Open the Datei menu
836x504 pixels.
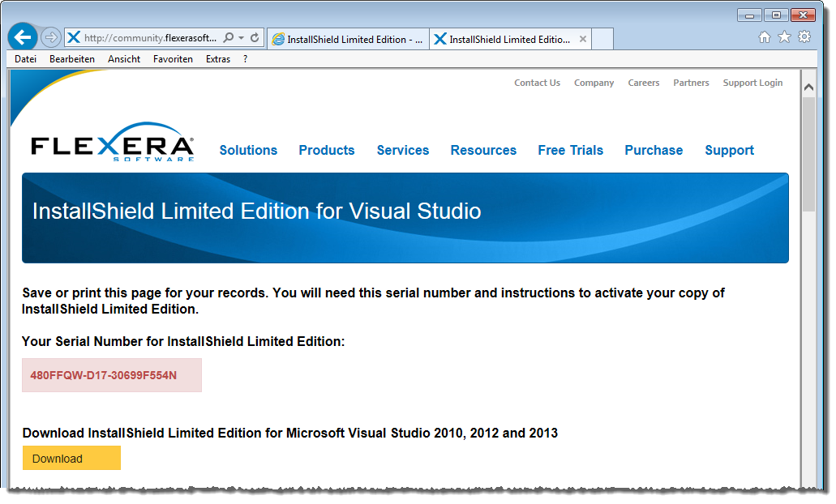tap(26, 59)
